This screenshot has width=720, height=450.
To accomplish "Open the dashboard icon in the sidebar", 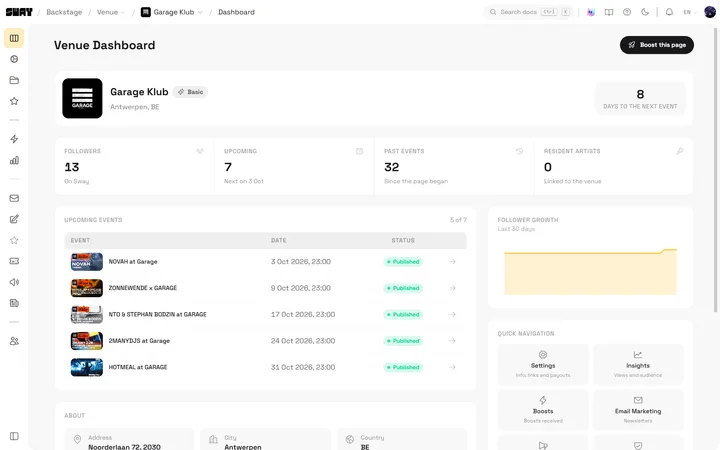I will coord(14,38).
